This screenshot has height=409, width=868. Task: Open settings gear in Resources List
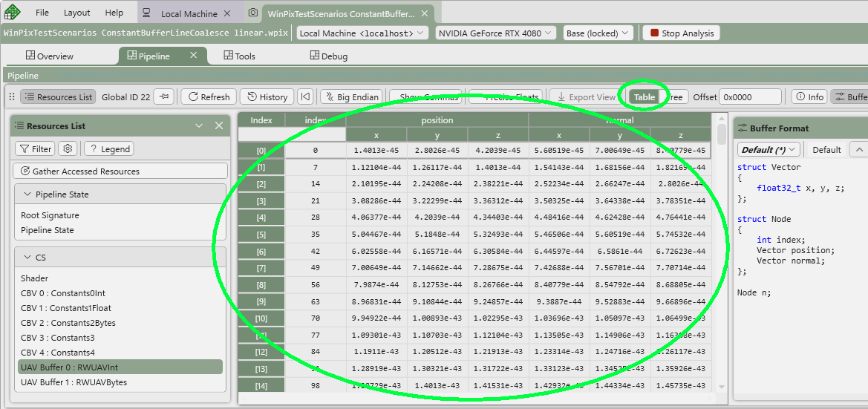(x=68, y=149)
